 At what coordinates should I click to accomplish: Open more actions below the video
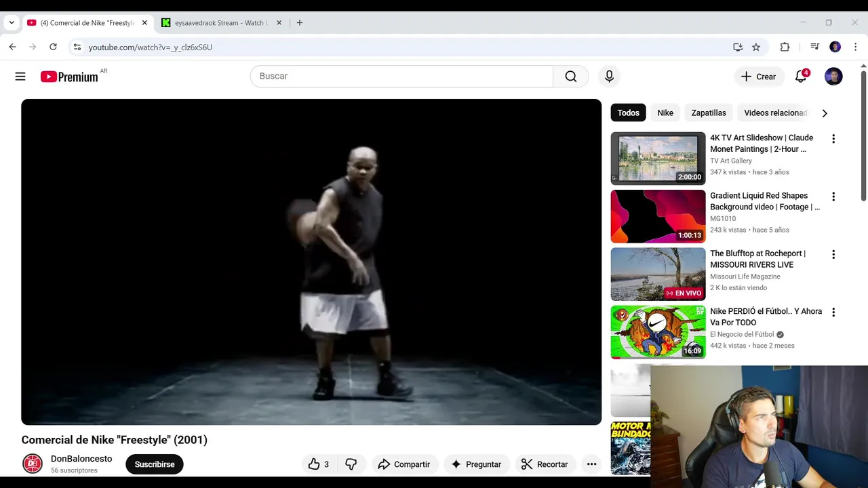click(x=591, y=464)
